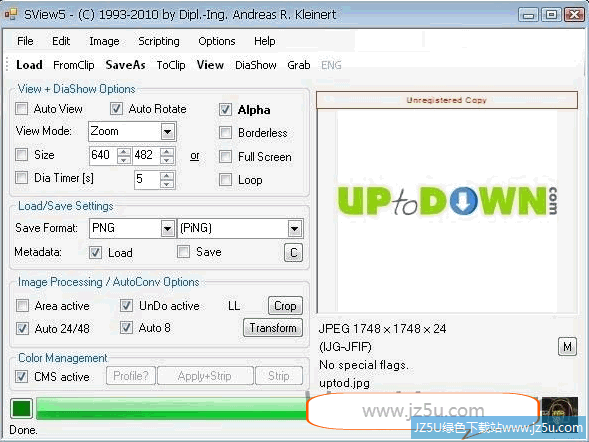
Task: Click the green progress bar
Action: (171, 409)
